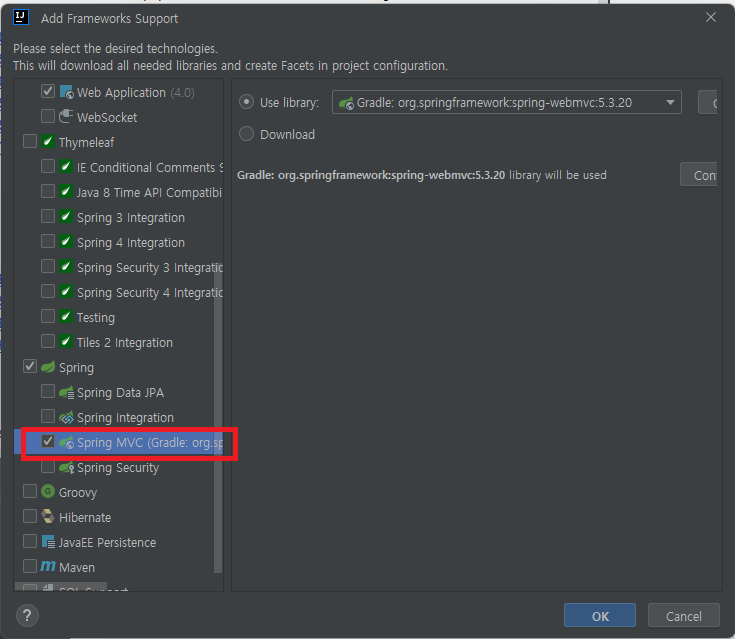Click the Maven m icon

coord(48,566)
